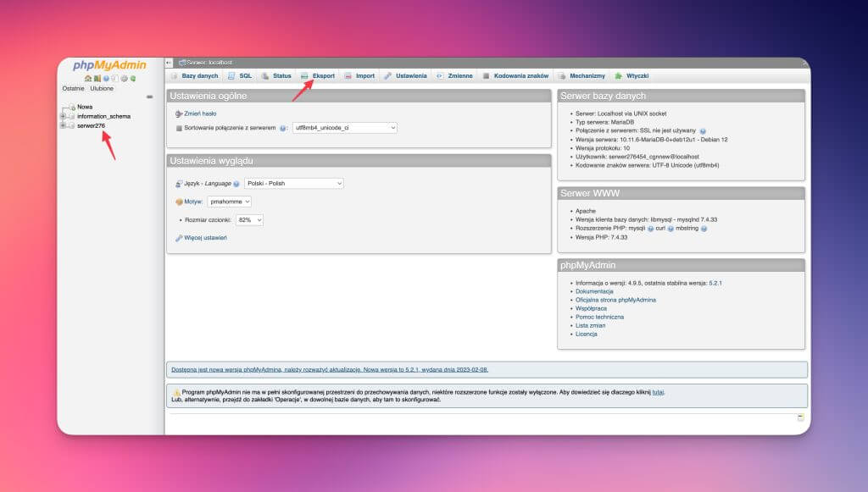Open the Polski - Polish language dropdown
The height and width of the screenshot is (492, 868).
[x=293, y=184]
